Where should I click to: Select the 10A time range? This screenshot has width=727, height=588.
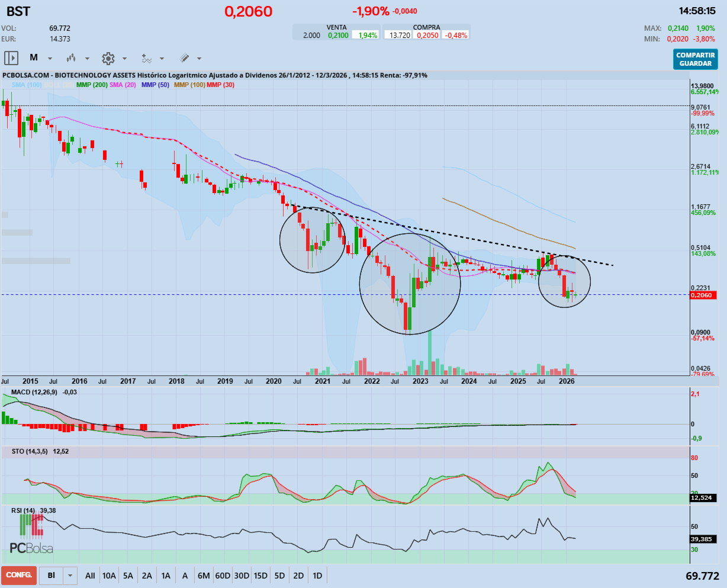pos(109,576)
